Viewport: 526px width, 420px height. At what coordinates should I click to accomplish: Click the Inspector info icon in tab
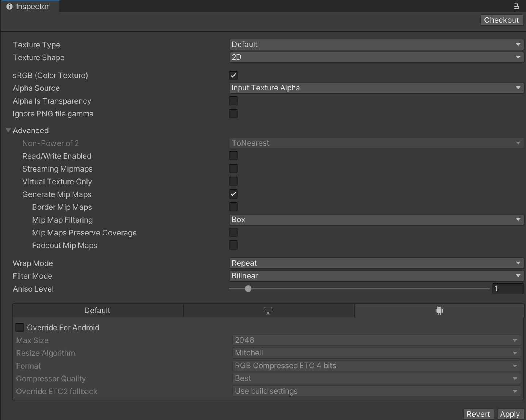click(x=9, y=7)
